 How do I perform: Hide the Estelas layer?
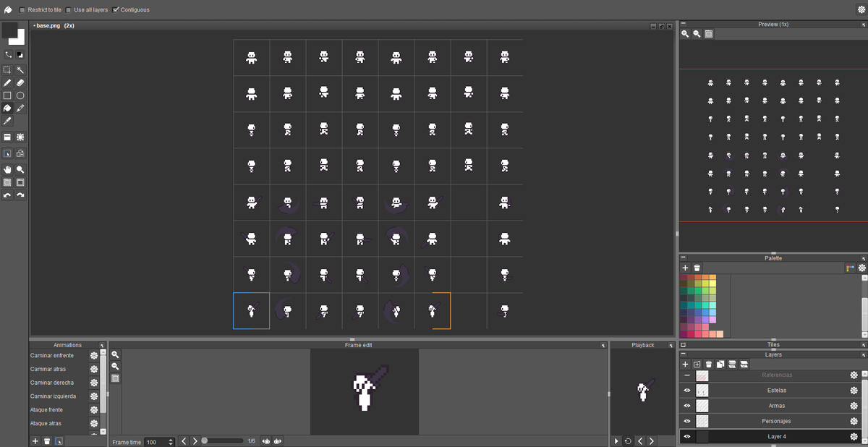click(687, 391)
